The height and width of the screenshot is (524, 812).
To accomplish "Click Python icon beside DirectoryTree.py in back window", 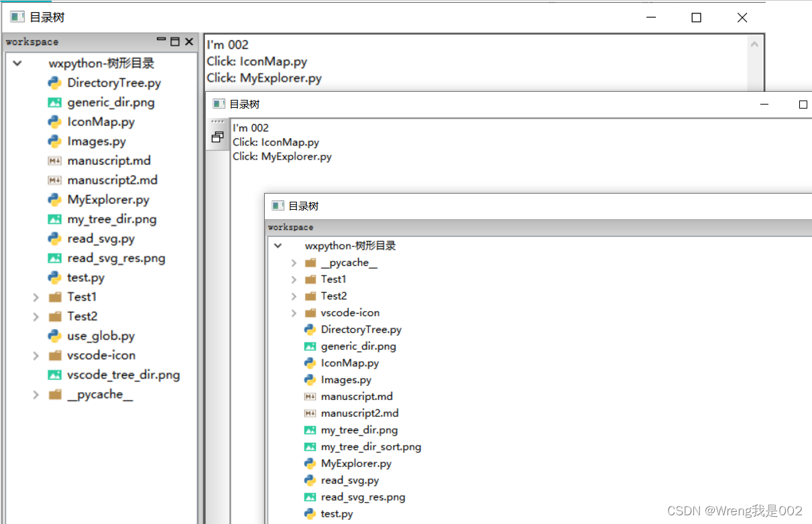I will (x=55, y=83).
